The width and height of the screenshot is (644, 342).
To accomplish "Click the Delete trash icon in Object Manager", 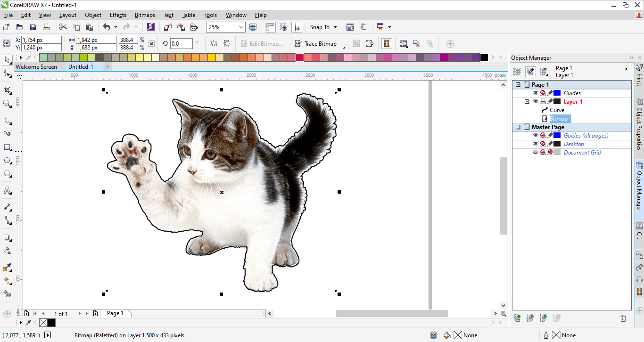I will pos(623,318).
